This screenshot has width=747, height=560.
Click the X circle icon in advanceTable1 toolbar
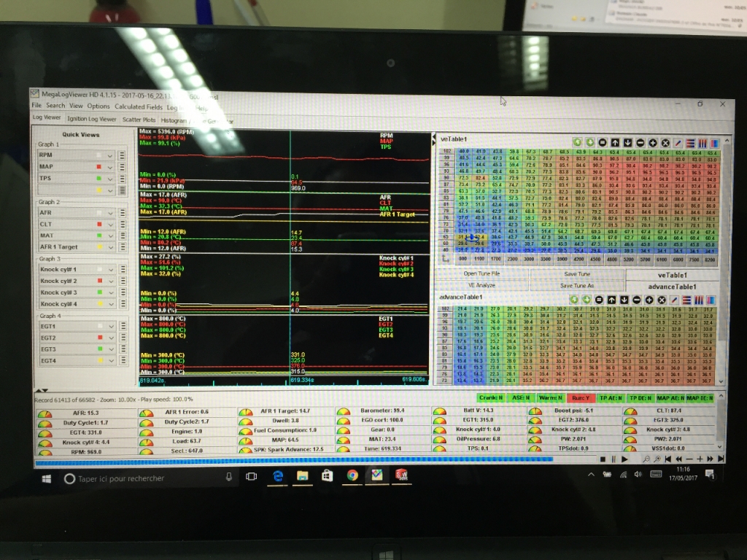point(662,300)
